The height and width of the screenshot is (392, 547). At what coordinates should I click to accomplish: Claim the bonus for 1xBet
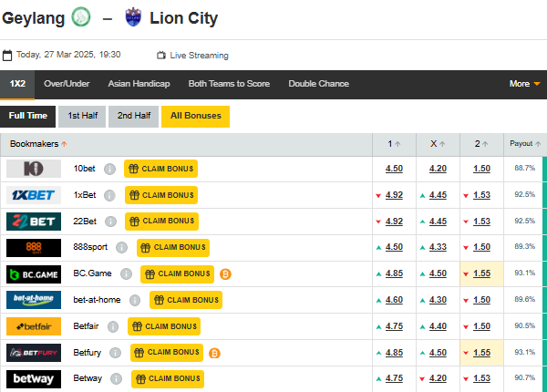161,195
